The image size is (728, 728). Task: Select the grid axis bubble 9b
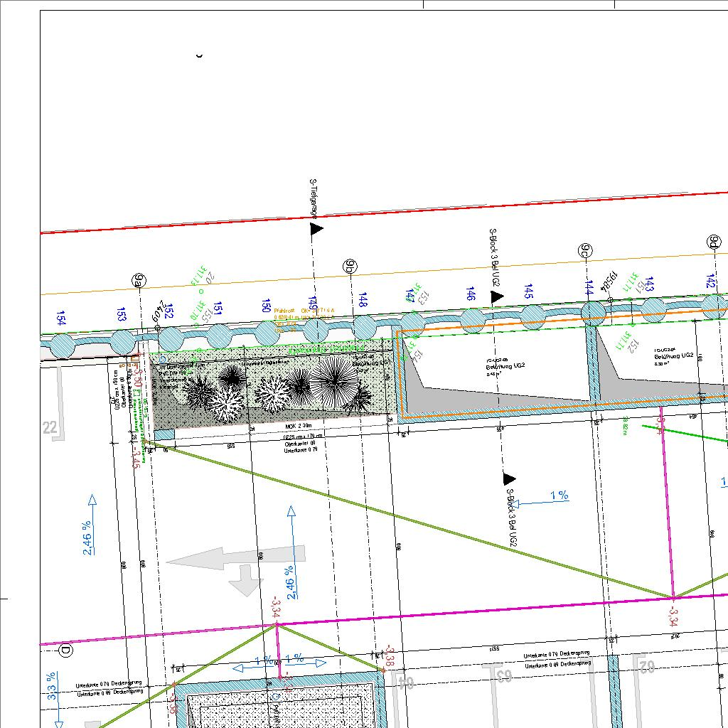click(350, 267)
